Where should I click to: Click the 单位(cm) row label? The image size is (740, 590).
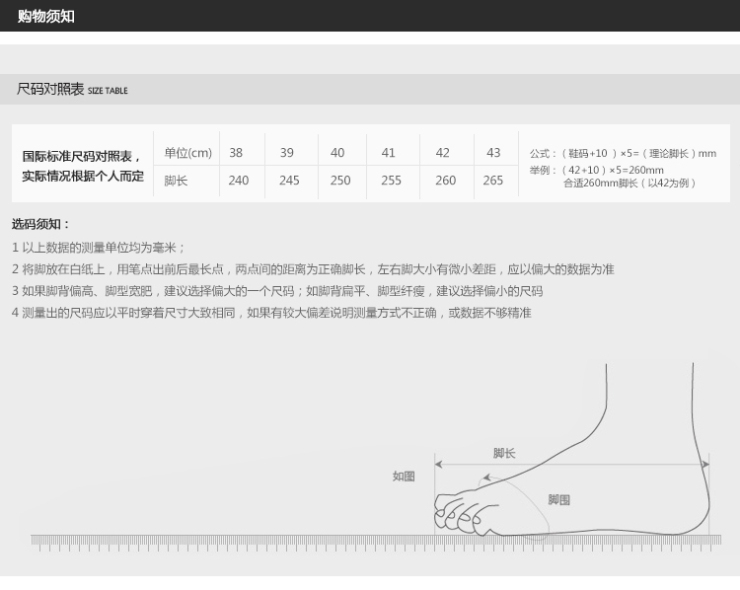(x=188, y=153)
